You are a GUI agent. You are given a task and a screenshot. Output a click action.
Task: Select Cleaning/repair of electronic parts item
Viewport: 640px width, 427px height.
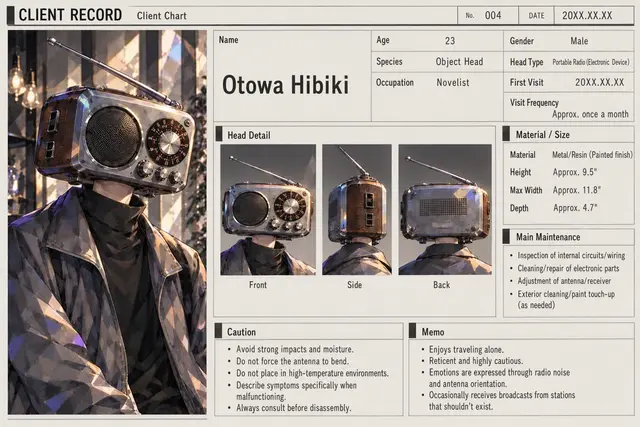(568, 269)
